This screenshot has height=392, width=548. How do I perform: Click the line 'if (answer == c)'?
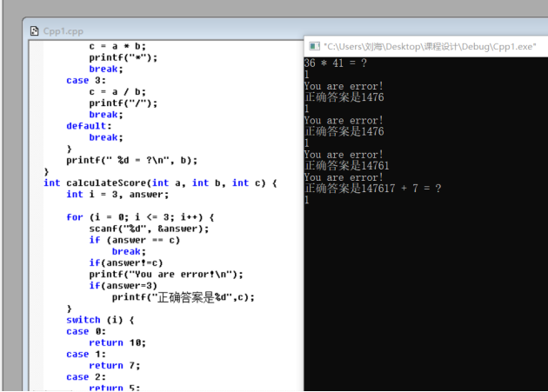click(x=135, y=241)
